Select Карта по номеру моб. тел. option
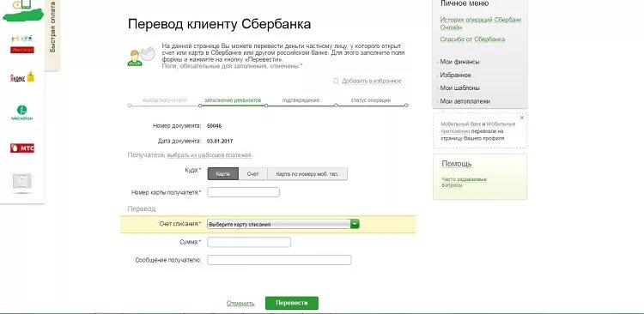Viewport: 644px width, 314px height. (x=307, y=174)
